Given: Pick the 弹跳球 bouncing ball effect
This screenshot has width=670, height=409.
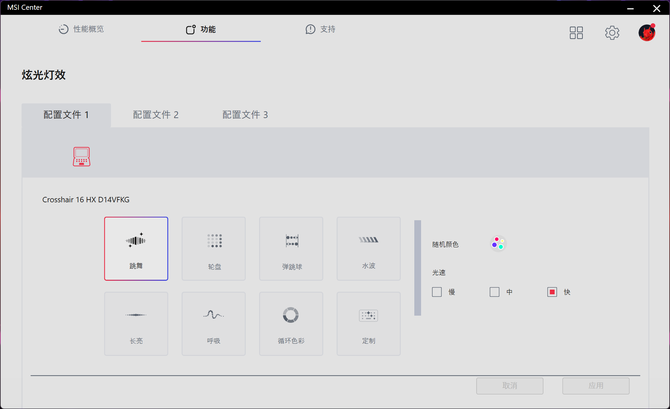Looking at the screenshot, I should (x=291, y=249).
